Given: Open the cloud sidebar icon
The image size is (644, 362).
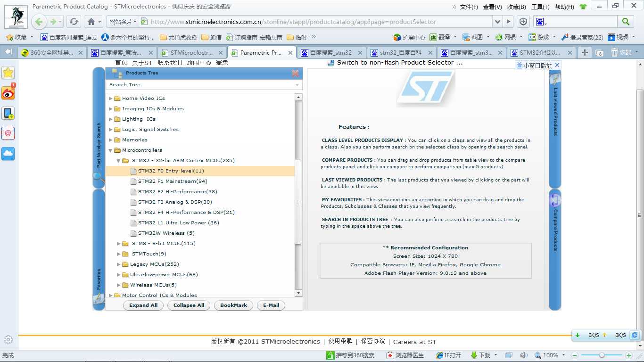Looking at the screenshot, I should pyautogui.click(x=8, y=154).
